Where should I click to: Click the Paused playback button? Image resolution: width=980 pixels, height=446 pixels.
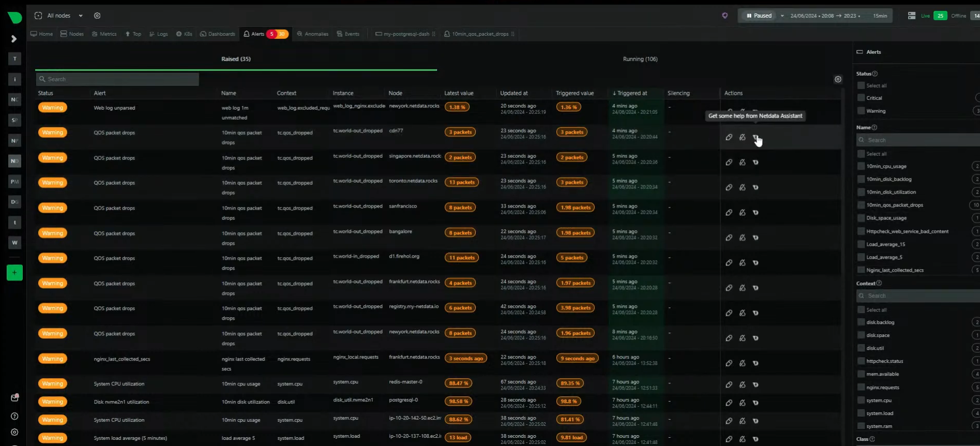[759, 16]
